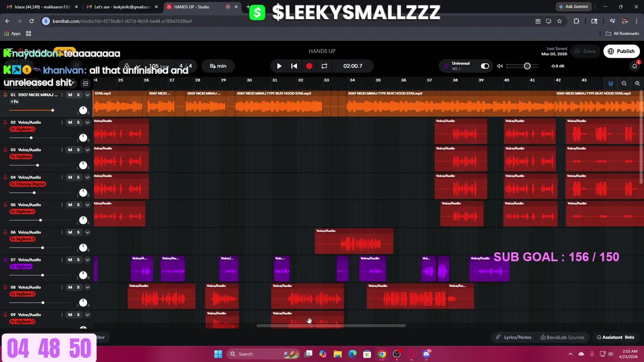The height and width of the screenshot is (362, 644).
Task: Toggle the snap-to-grid magnet icon
Action: point(611,83)
